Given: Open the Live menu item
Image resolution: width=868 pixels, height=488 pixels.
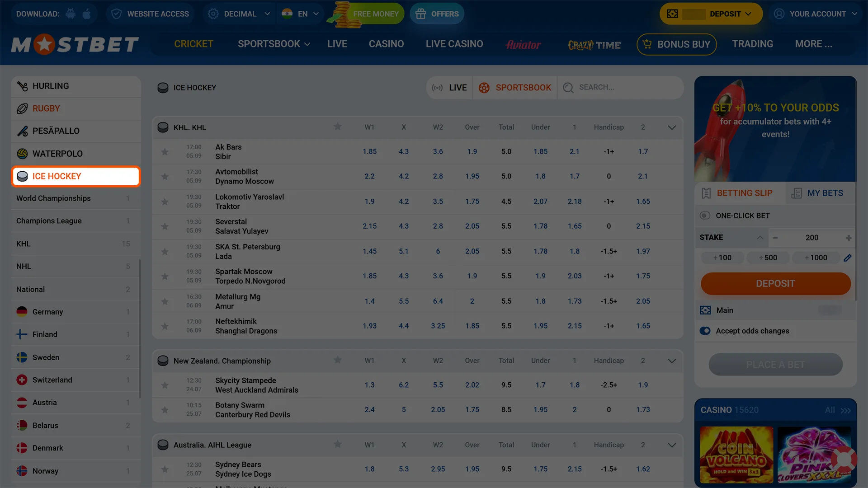Looking at the screenshot, I should tap(337, 44).
